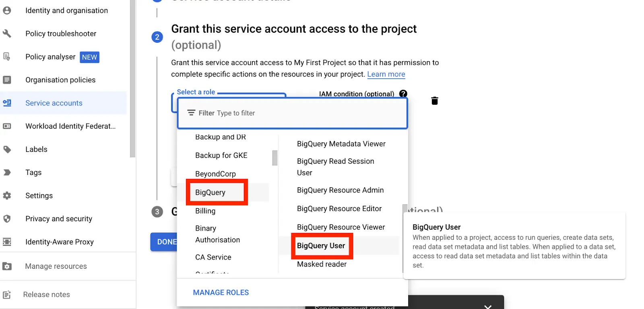Select BeyondCorp category
The height and width of the screenshot is (309, 644).
215,174
